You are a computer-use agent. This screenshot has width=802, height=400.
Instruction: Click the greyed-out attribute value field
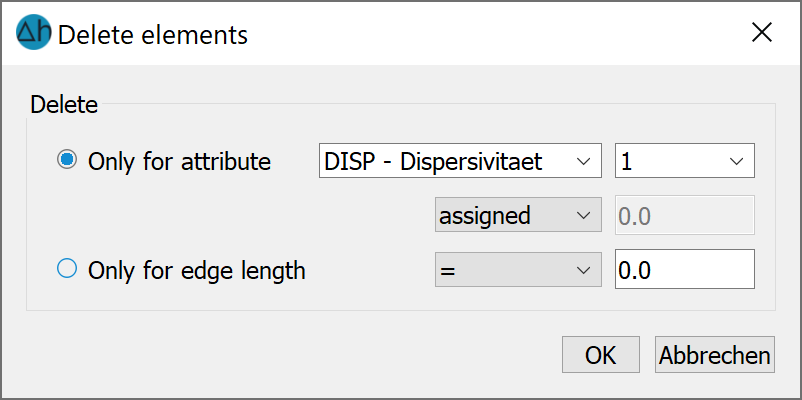pos(685,215)
